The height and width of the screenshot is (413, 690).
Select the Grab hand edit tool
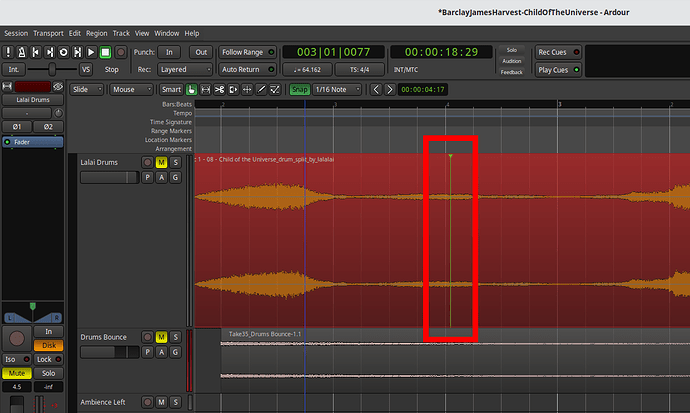click(192, 89)
